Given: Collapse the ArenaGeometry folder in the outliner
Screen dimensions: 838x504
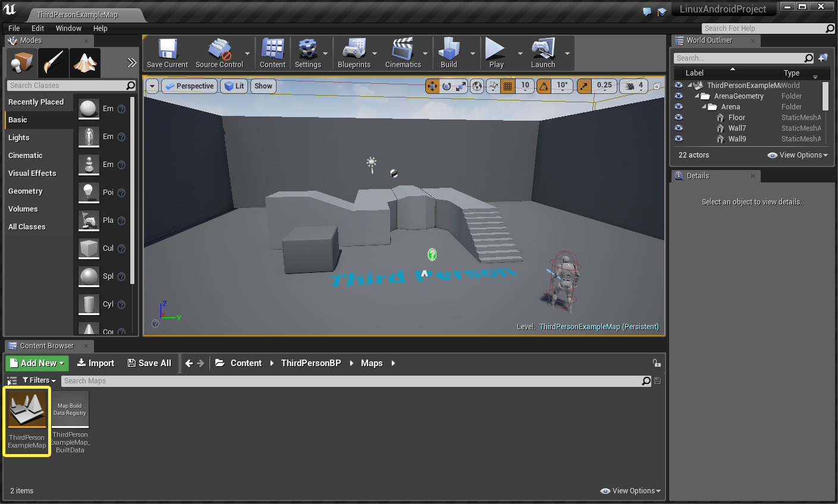Looking at the screenshot, I should [697, 96].
